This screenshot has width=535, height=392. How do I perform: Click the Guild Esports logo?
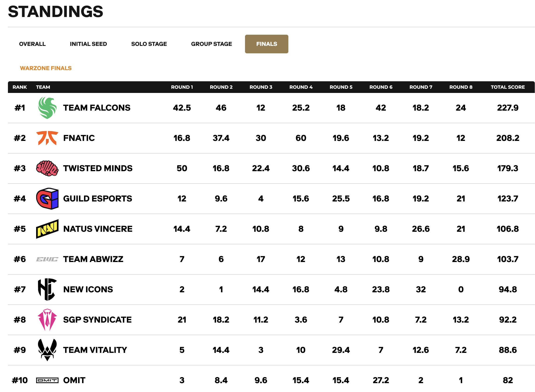tap(47, 199)
